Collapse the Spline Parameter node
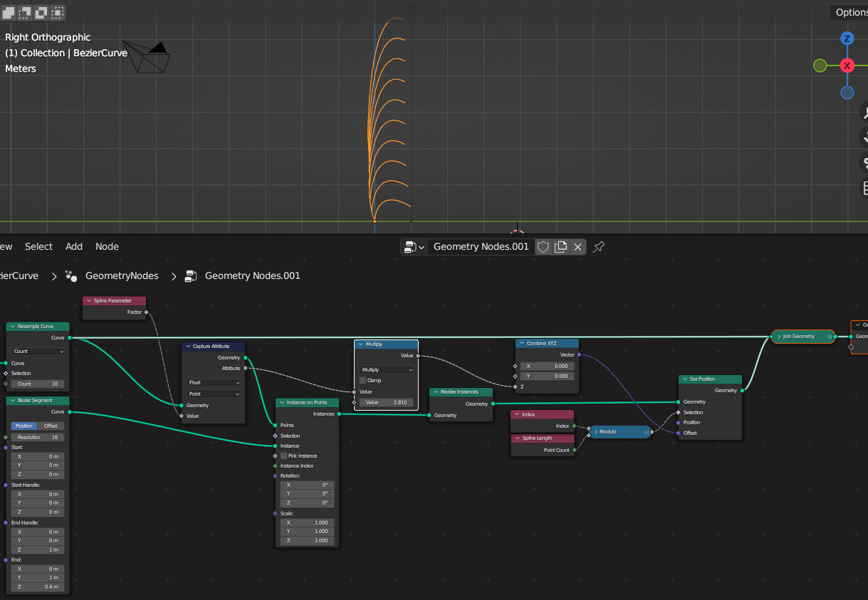868x600 pixels. [x=89, y=300]
